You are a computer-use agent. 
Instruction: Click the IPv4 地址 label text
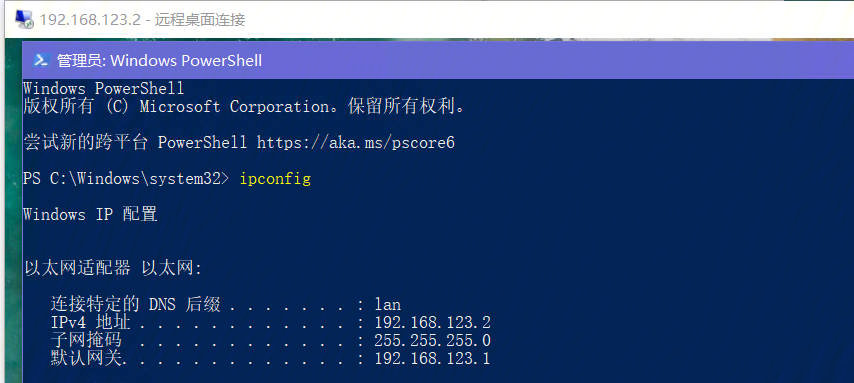tap(90, 322)
